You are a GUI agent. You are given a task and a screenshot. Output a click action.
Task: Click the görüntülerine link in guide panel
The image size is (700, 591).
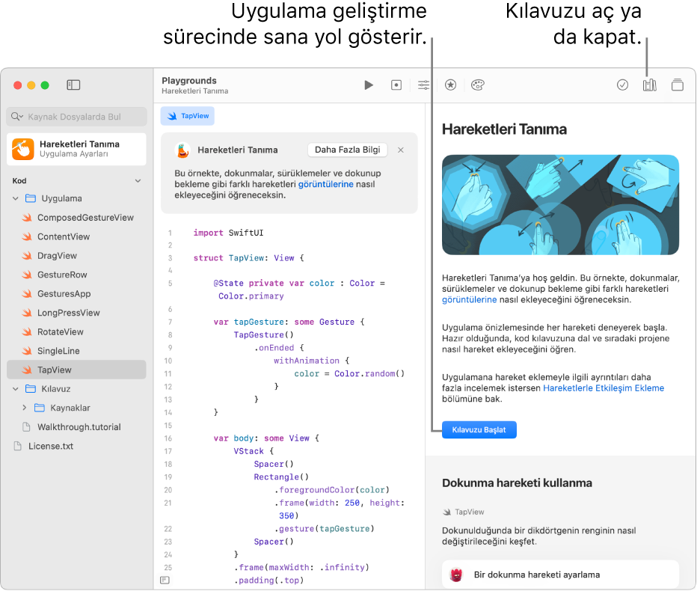point(469,300)
